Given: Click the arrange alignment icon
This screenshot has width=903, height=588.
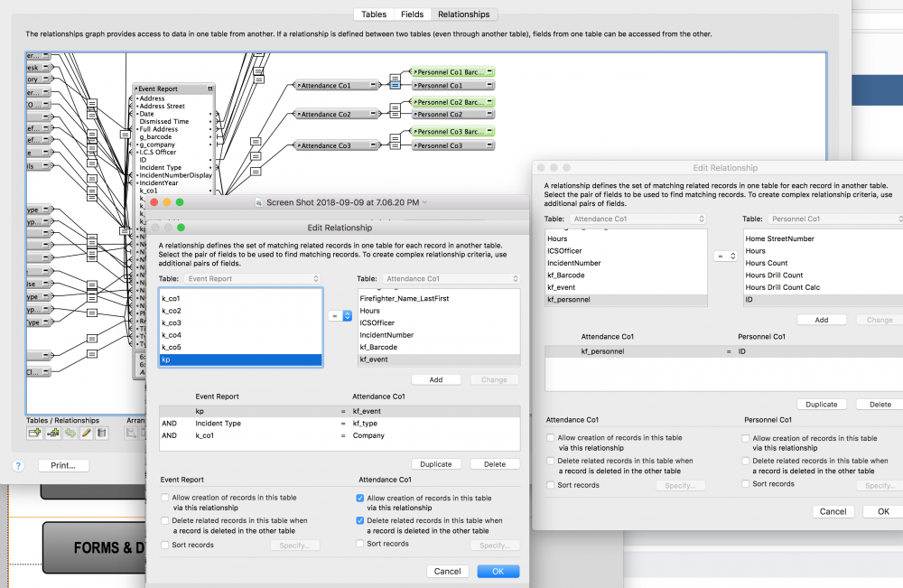Looking at the screenshot, I should (131, 433).
